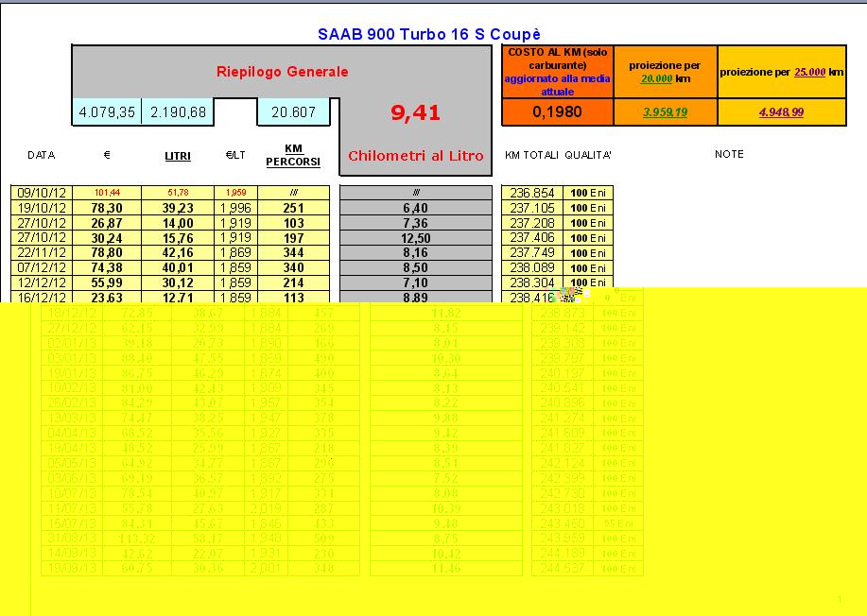Click the price per litre cell 1,869
Image resolution: width=867 pixels, height=616 pixels.
tap(235, 253)
